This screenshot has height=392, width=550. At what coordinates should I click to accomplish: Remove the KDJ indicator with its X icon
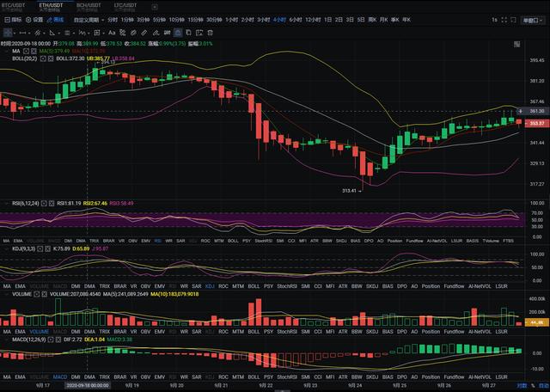coord(48,248)
